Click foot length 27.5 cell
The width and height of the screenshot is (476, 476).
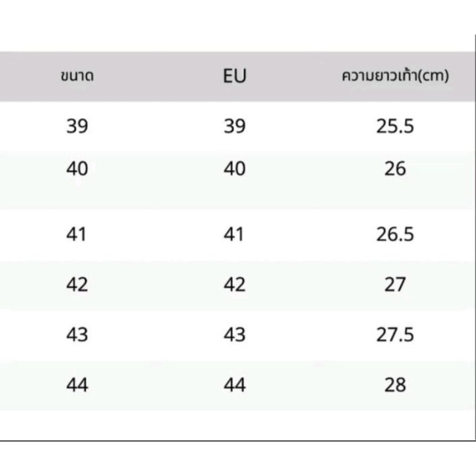395,334
